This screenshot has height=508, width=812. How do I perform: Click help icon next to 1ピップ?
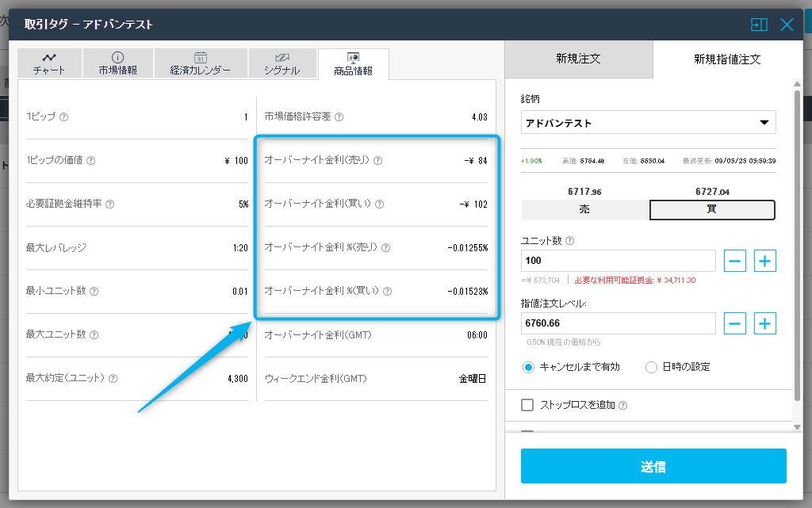63,117
